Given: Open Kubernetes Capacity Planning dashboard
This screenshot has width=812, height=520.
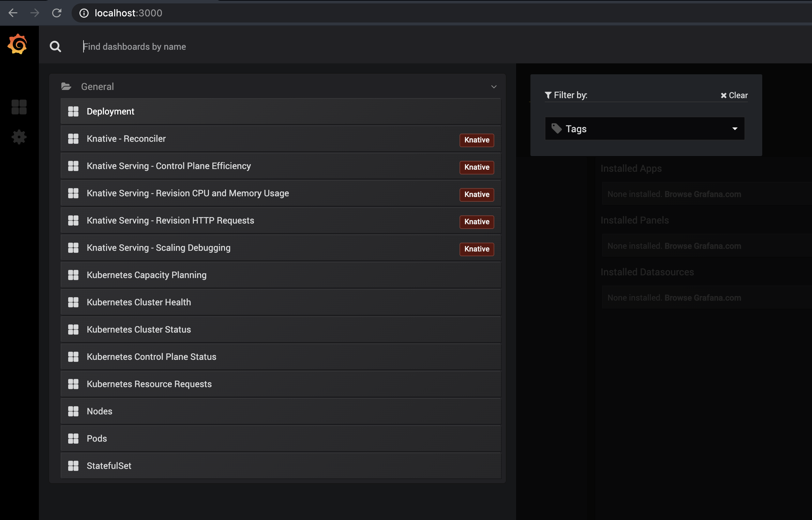Looking at the screenshot, I should [281, 275].
